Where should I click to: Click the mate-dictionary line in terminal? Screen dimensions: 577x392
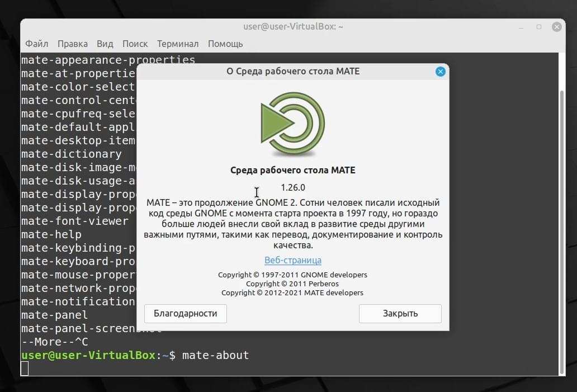(72, 154)
